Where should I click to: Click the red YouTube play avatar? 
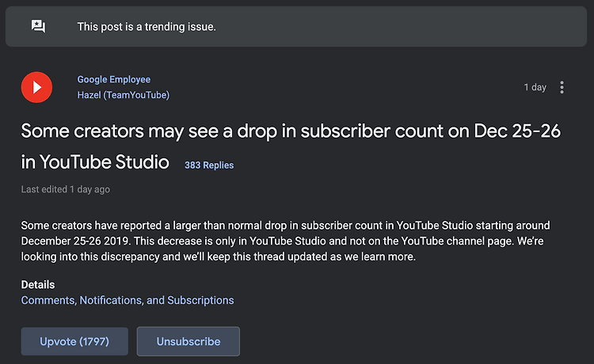36,87
